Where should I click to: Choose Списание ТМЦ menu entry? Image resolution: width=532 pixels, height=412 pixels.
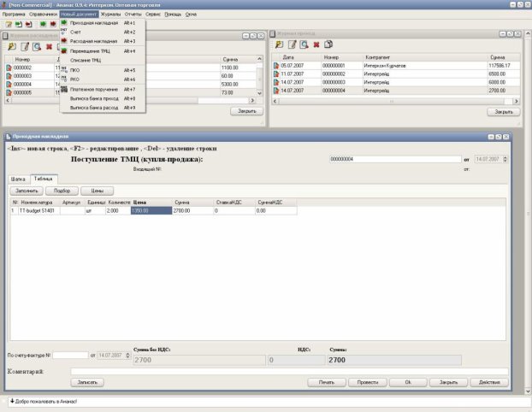coord(103,61)
